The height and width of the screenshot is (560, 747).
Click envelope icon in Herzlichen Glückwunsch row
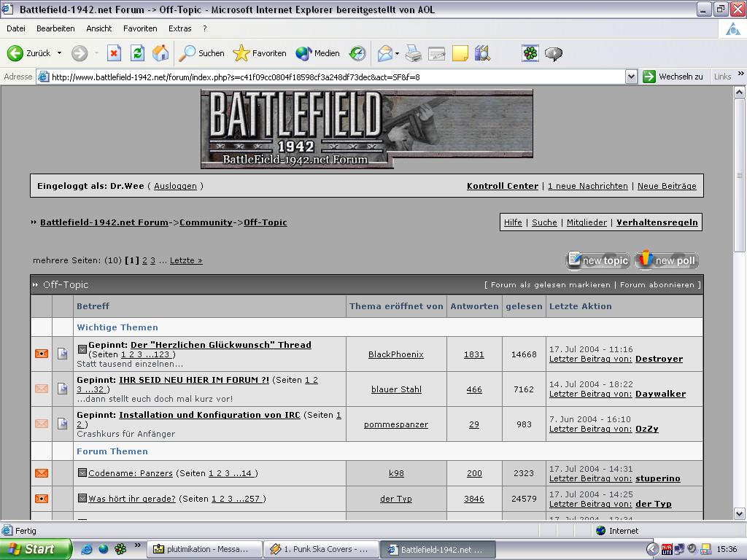[42, 354]
